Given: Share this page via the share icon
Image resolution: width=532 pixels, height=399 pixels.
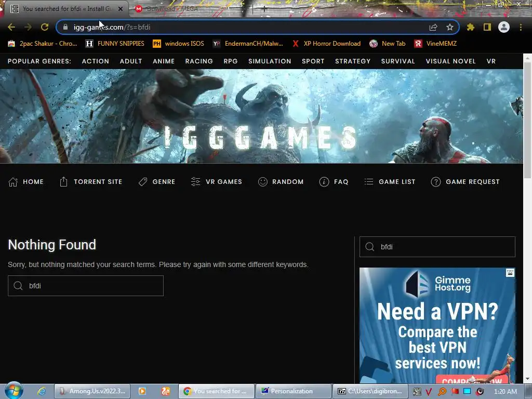Looking at the screenshot, I should pos(433,27).
